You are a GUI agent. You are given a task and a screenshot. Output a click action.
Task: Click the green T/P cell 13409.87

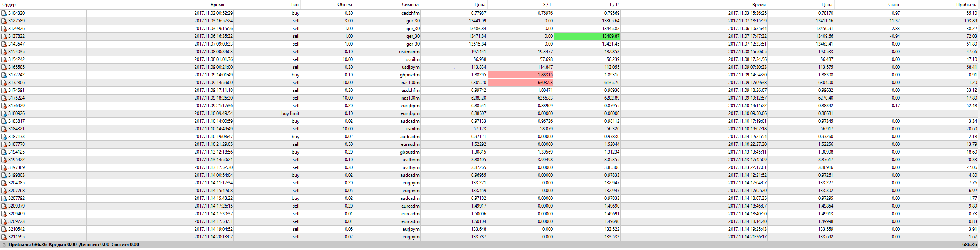(x=587, y=36)
